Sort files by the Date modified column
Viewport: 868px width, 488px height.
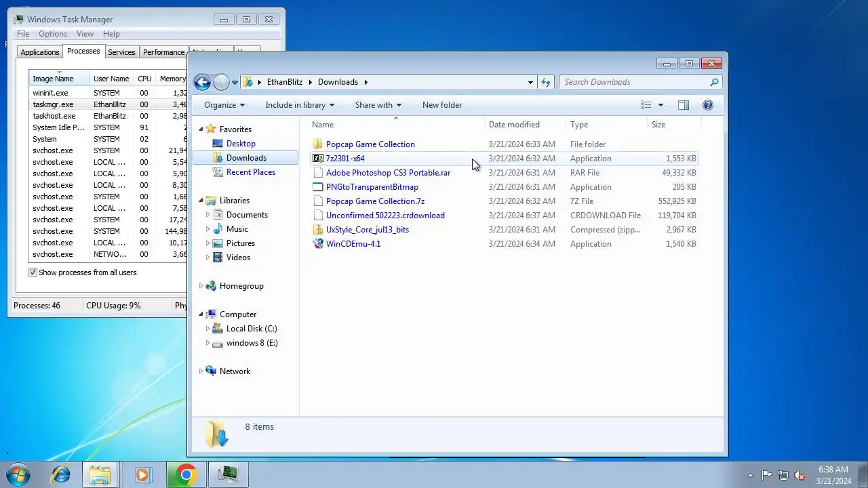tap(526, 125)
